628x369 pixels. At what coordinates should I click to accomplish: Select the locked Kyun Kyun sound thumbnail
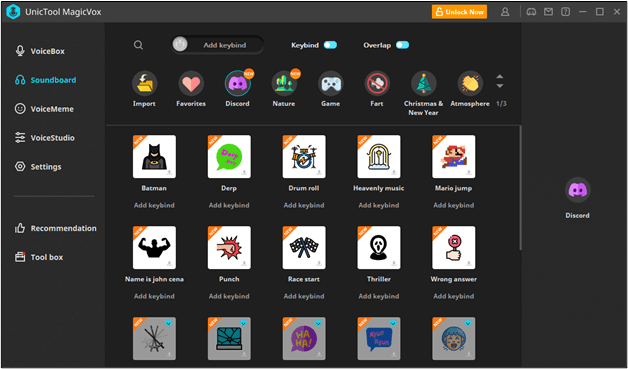(379, 339)
